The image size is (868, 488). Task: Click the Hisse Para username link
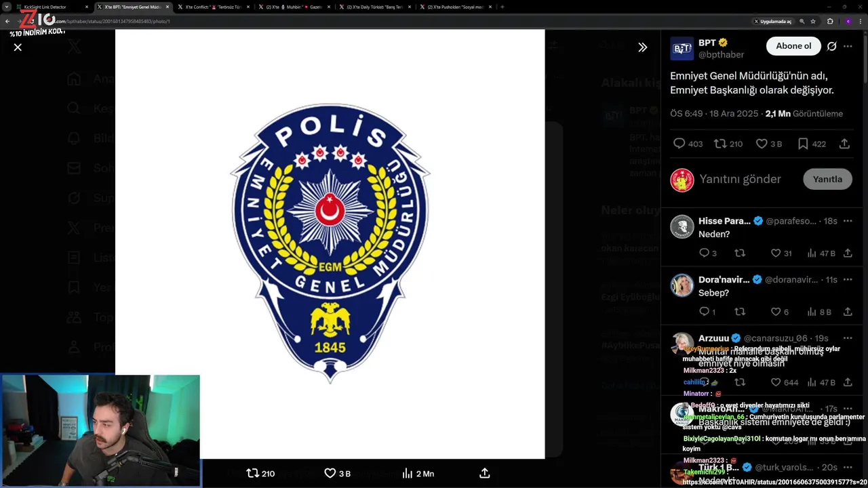pyautogui.click(x=723, y=221)
